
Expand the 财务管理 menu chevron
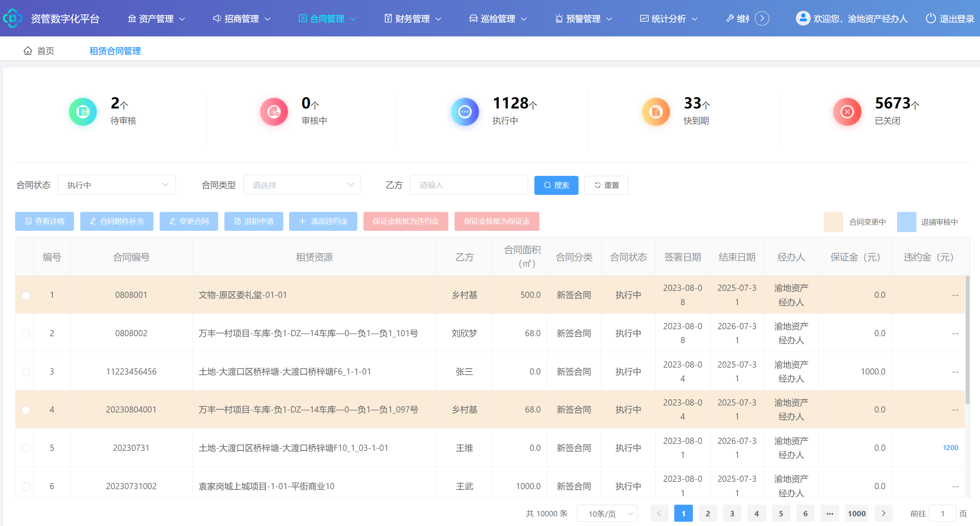click(438, 19)
